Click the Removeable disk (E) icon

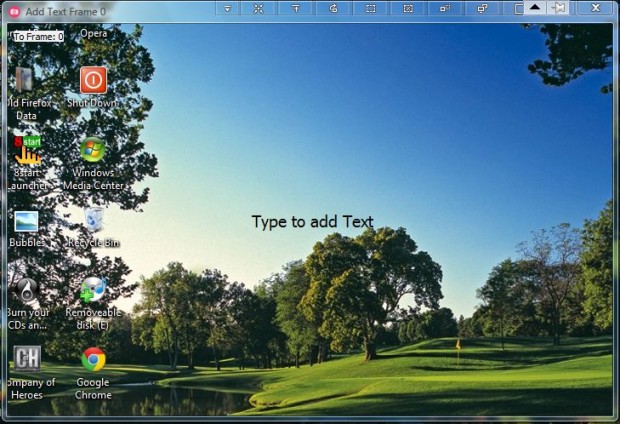(93, 290)
